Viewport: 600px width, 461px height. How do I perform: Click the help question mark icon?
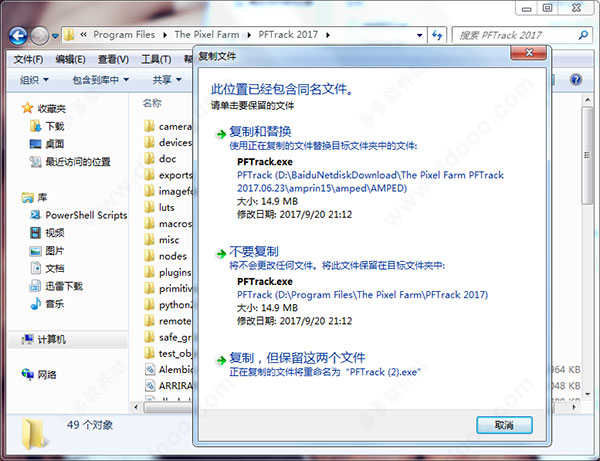(578, 79)
